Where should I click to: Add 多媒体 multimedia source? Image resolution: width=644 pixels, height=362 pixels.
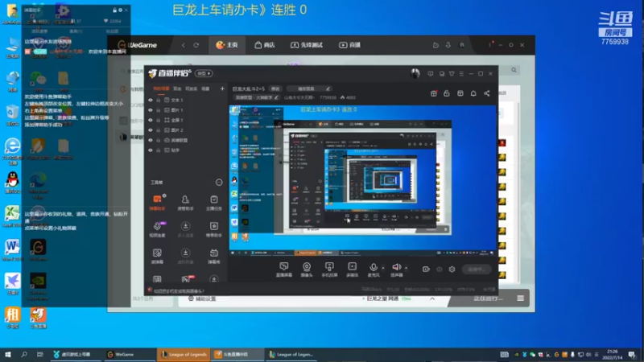tap(353, 269)
